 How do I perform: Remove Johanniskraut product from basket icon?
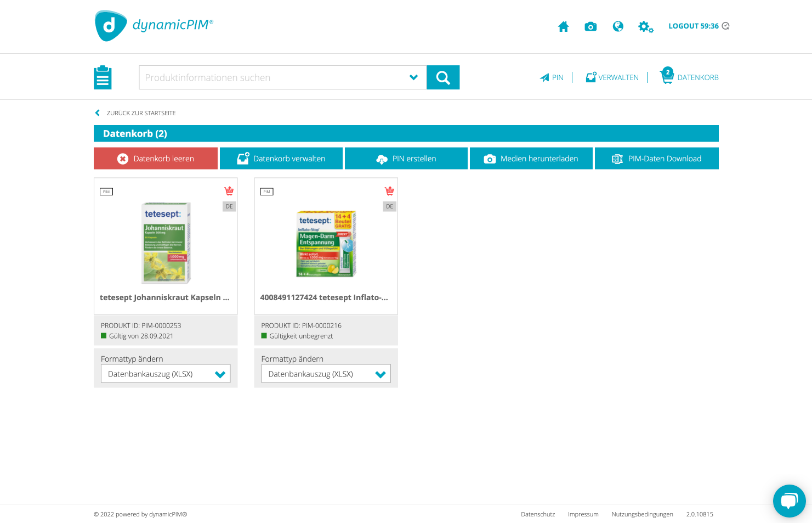click(x=229, y=190)
